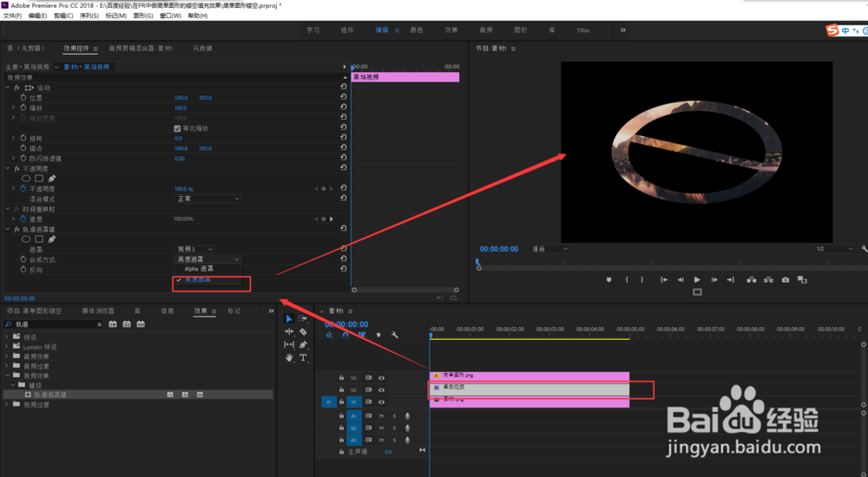Click the Lift button
This screenshot has width=868, height=477.
[751, 280]
